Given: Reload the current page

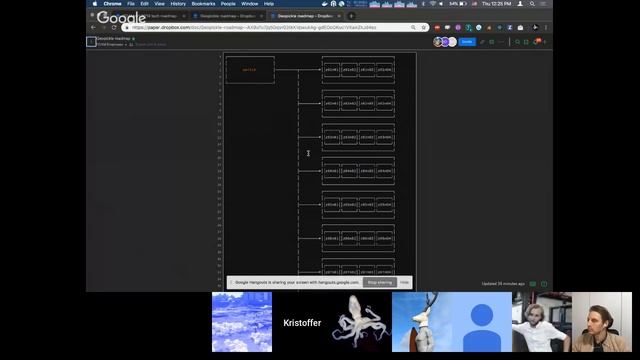Looking at the screenshot, I should pos(114,27).
